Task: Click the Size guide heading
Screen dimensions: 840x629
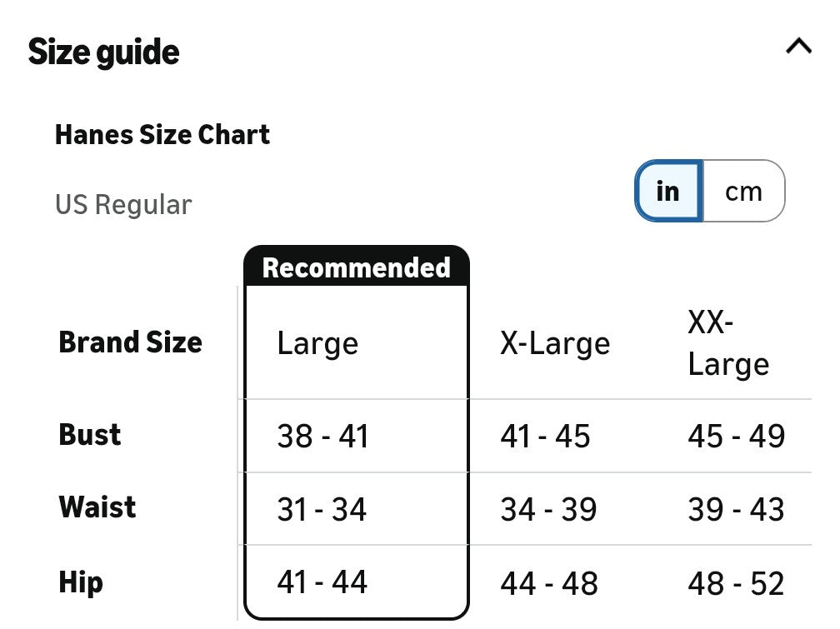Action: click(x=104, y=52)
